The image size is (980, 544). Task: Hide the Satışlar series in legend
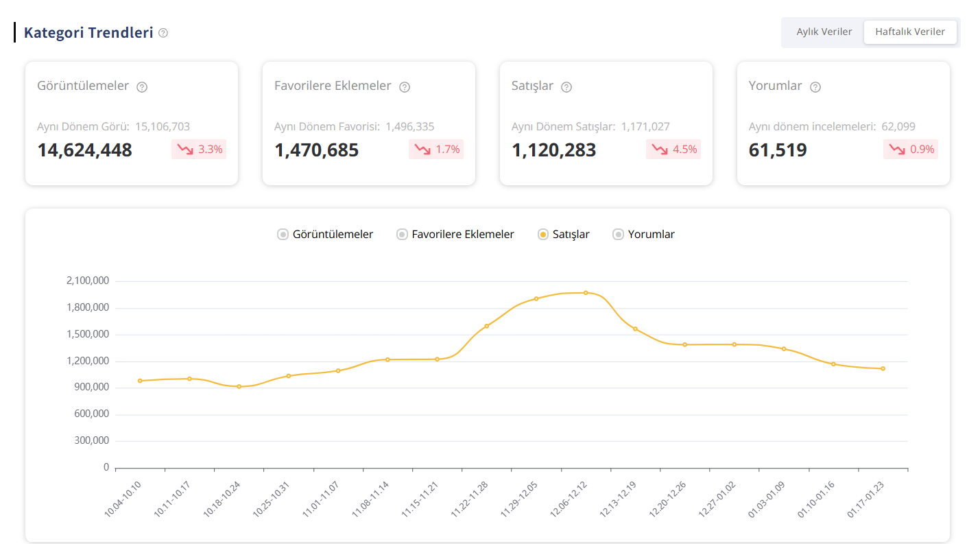pos(564,235)
